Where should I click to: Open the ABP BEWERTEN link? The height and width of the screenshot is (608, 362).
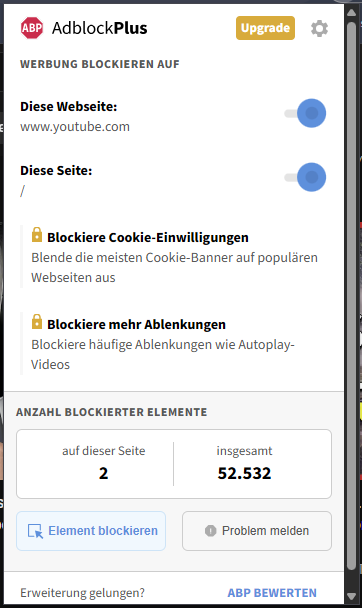click(x=272, y=593)
